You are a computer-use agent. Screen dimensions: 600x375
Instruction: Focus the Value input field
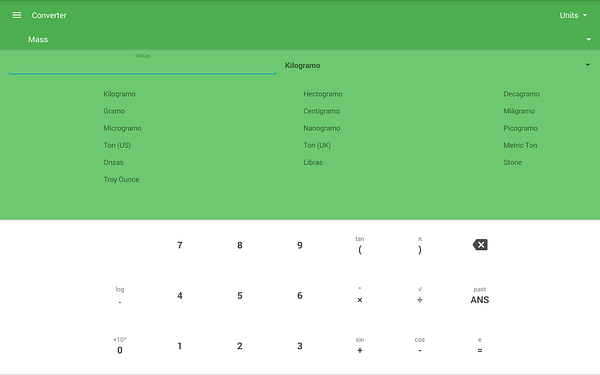[142, 66]
